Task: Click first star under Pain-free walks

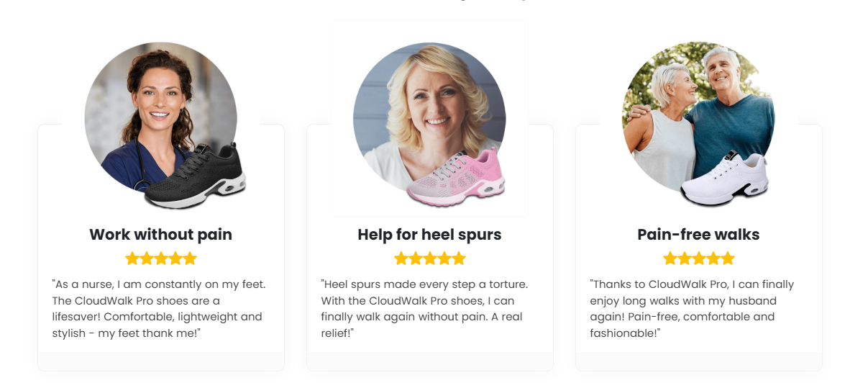Action: (x=670, y=258)
